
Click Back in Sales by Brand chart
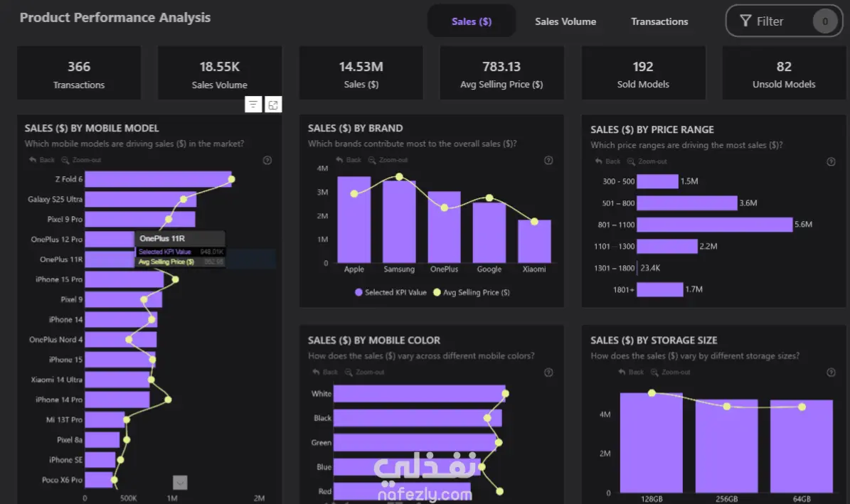click(349, 160)
